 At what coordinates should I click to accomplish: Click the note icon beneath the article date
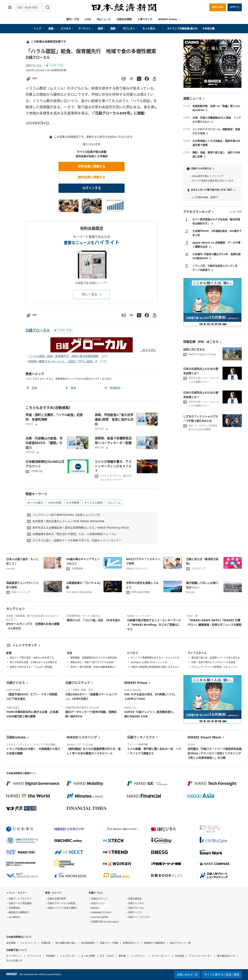click(131, 79)
